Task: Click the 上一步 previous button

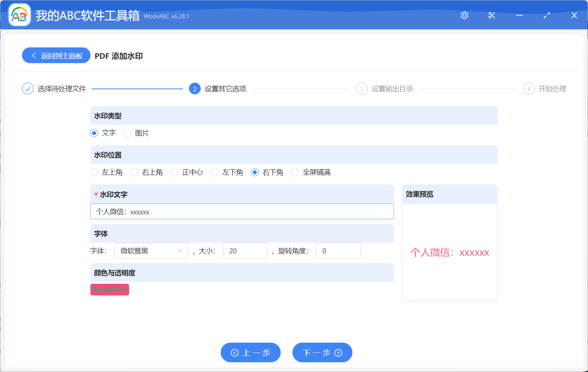Action: (x=250, y=352)
